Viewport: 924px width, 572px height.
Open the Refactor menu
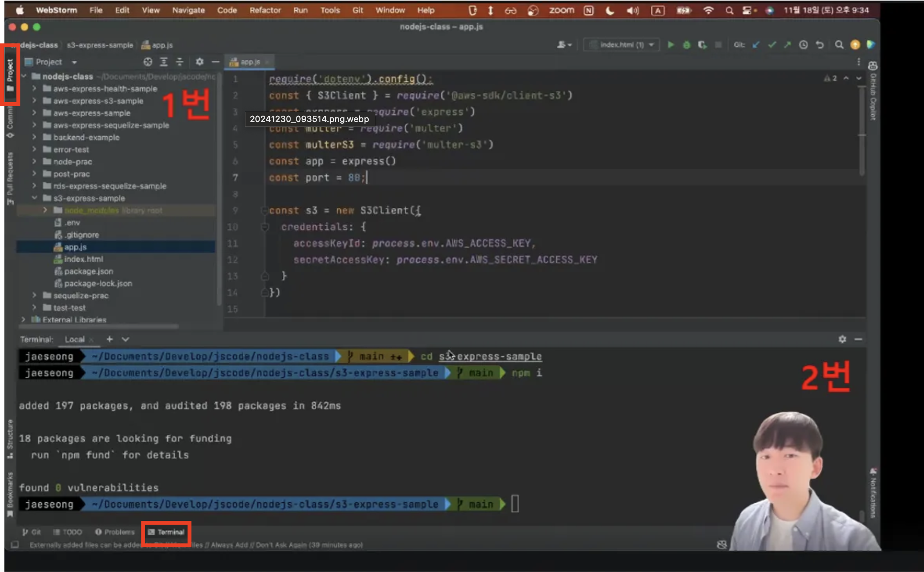point(265,10)
